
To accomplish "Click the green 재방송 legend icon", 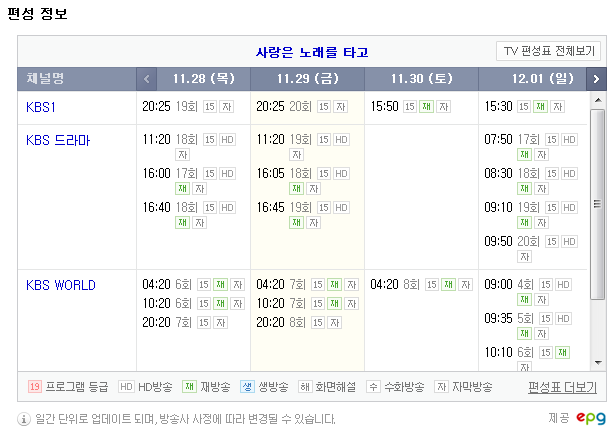I will [x=189, y=387].
